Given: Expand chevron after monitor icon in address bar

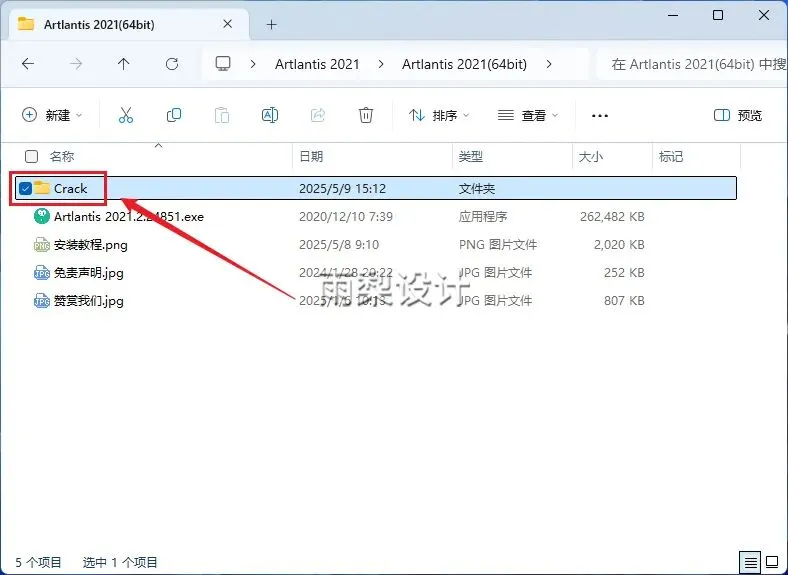Looking at the screenshot, I should 253,64.
